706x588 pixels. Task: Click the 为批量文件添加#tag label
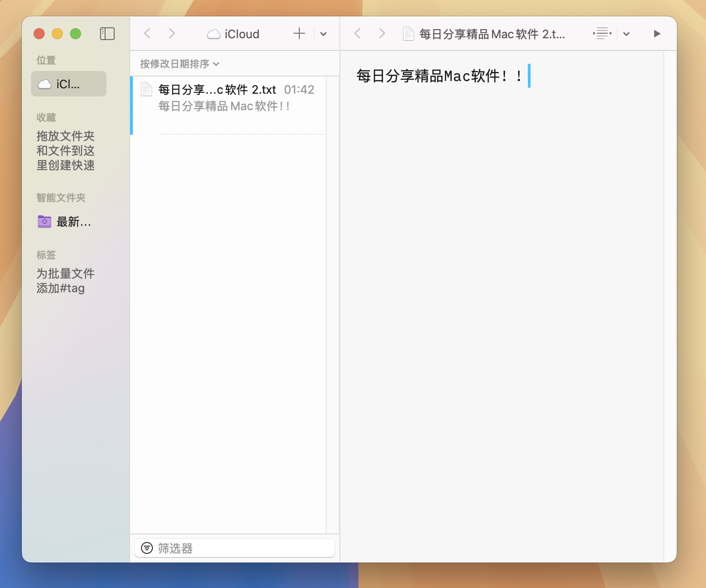pos(65,280)
